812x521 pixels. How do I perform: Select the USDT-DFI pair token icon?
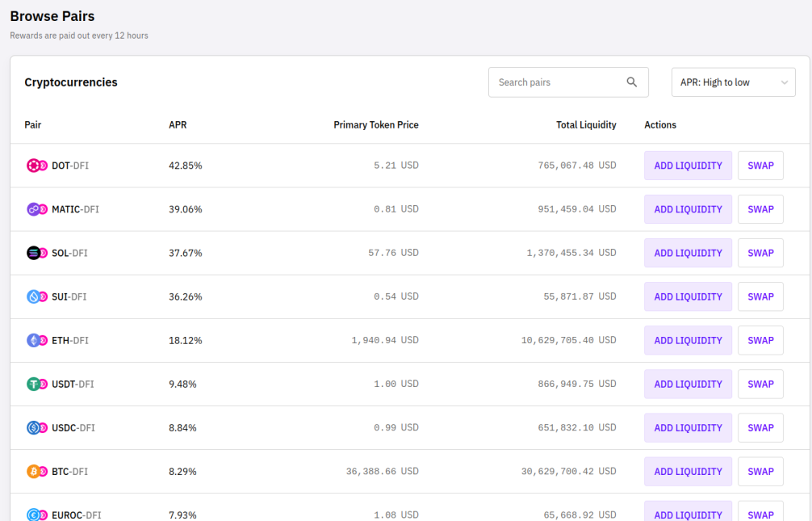pos(37,384)
